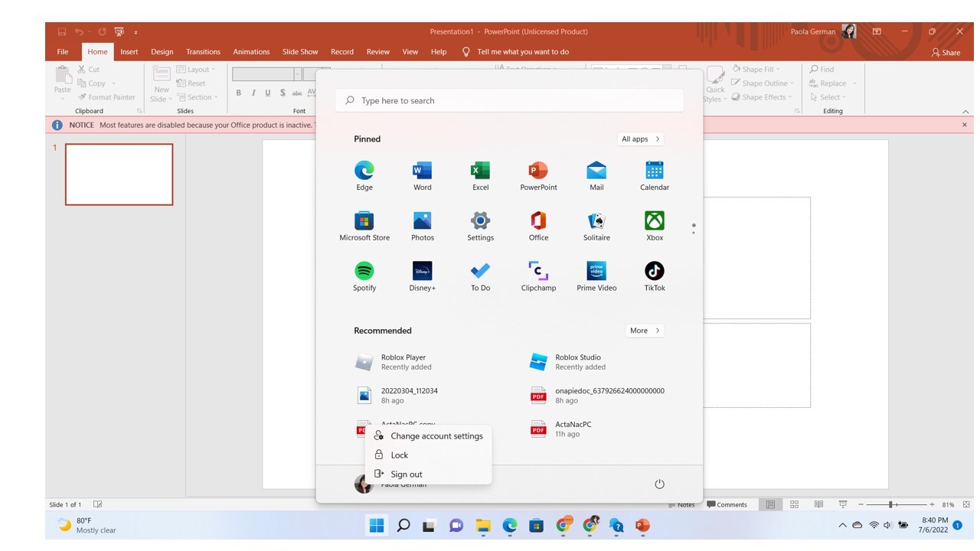Click the All apps button
This screenshot has width=980, height=551.
click(x=640, y=139)
